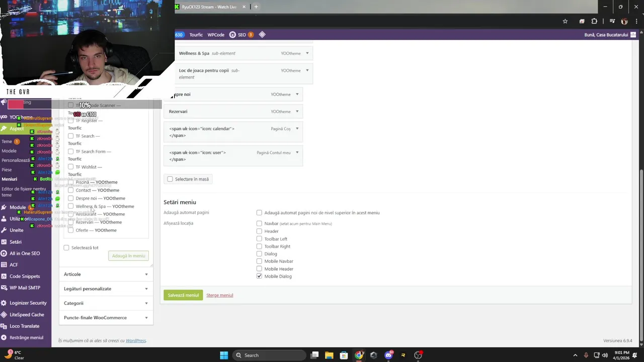
Task: Open the browser media control icon
Action: pyautogui.click(x=612, y=22)
